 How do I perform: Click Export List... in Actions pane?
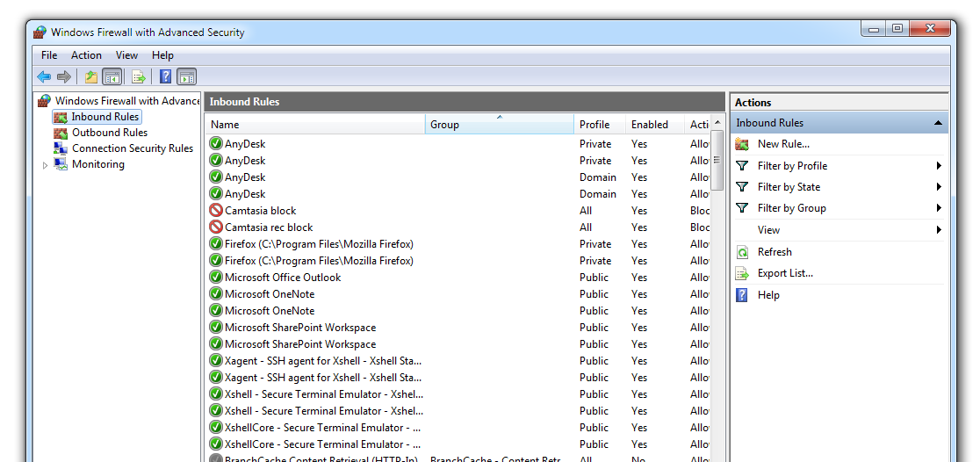pos(785,273)
